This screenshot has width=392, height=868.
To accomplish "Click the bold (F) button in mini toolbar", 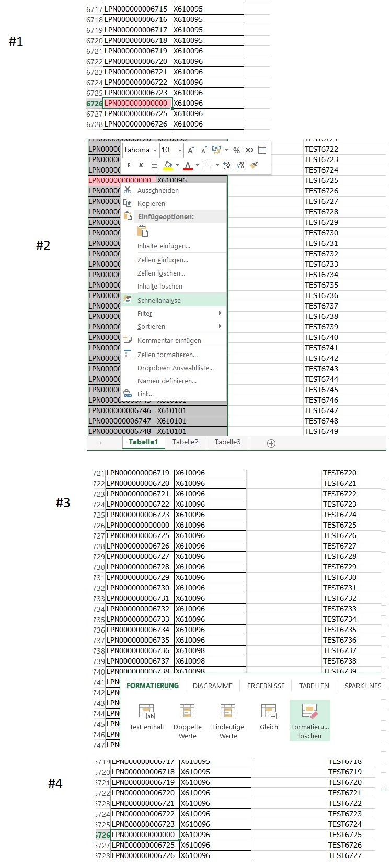I will point(129,165).
